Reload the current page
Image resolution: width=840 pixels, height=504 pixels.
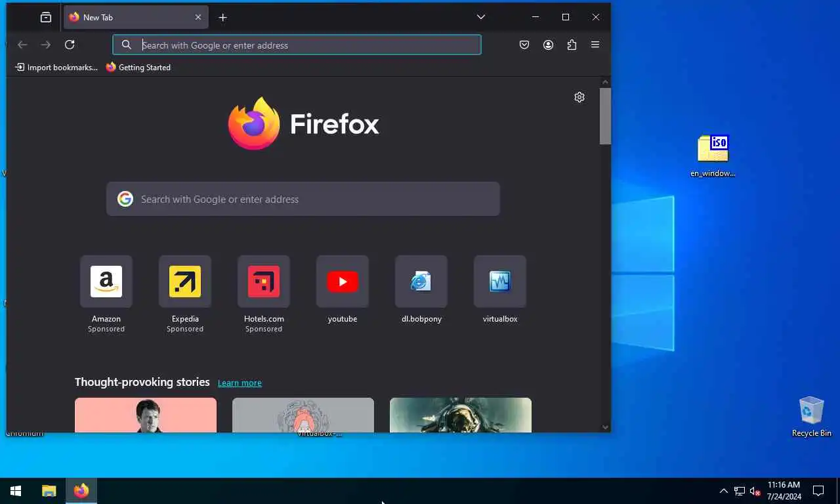tap(70, 45)
